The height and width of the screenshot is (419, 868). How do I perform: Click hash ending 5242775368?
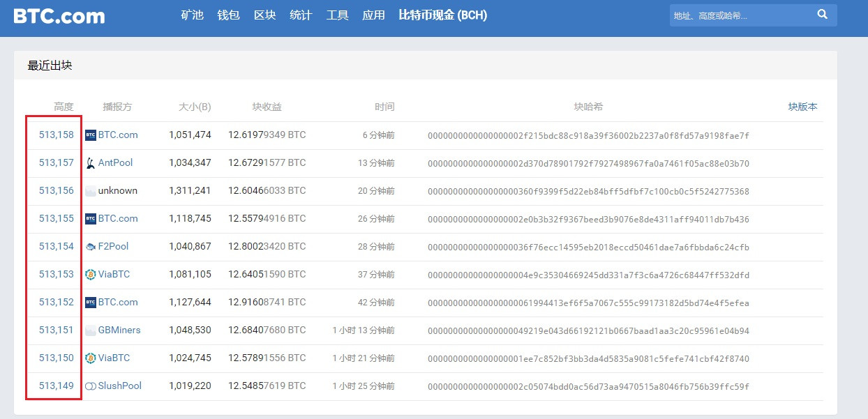click(x=588, y=191)
